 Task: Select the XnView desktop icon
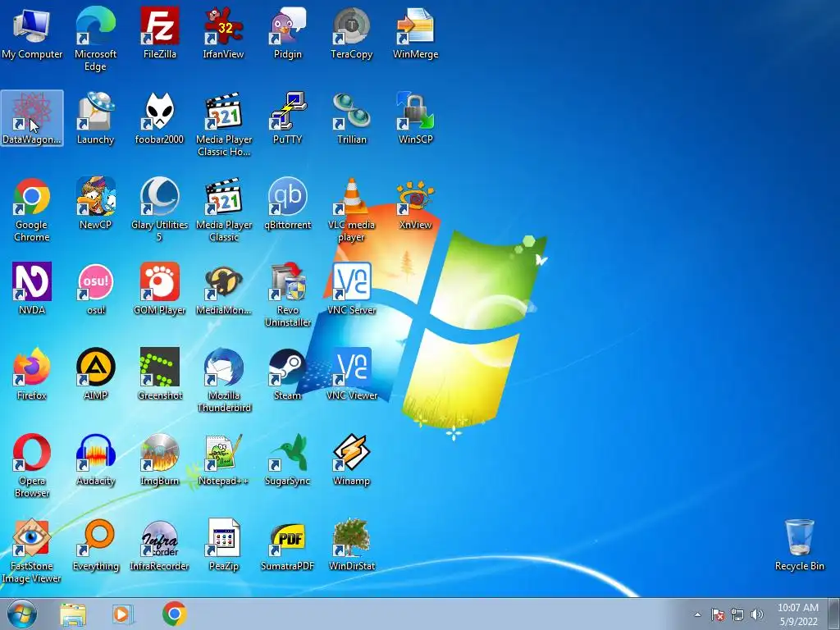pos(416,203)
